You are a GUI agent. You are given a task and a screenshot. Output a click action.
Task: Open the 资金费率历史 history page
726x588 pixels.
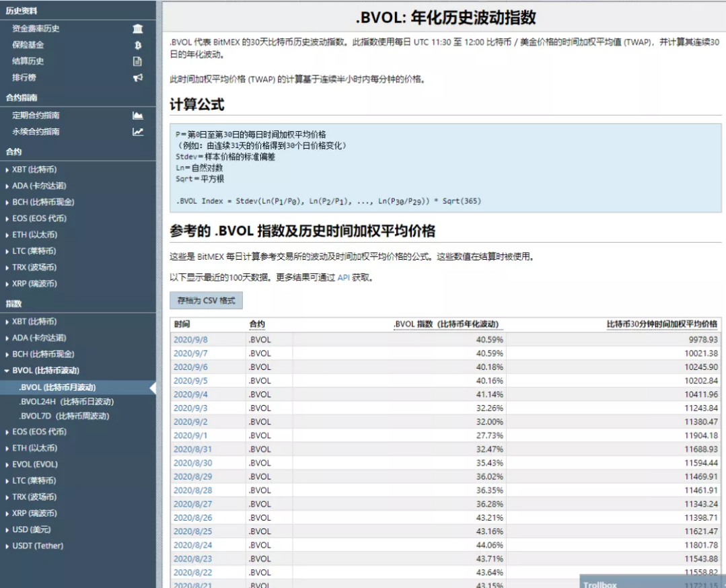click(36, 29)
